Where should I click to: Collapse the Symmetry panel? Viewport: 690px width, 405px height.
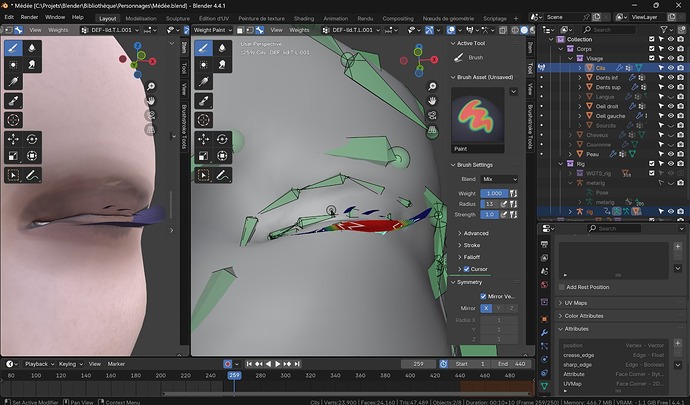click(469, 282)
